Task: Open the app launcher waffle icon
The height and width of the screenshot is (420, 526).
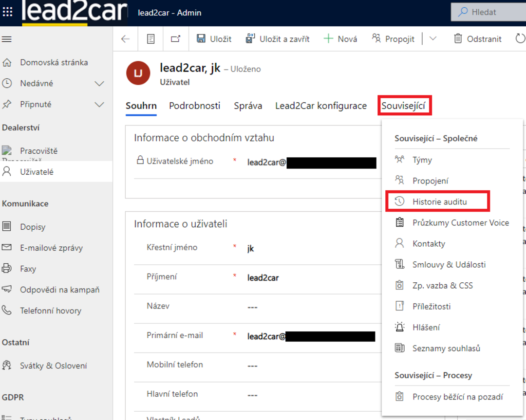Action: point(8,13)
